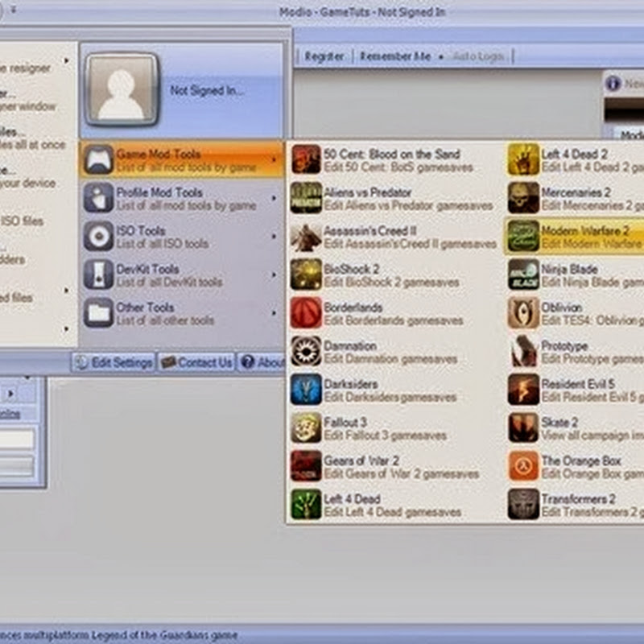Click the Transformers 2 game icon
The width and height of the screenshot is (644, 644).
pyautogui.click(x=523, y=504)
